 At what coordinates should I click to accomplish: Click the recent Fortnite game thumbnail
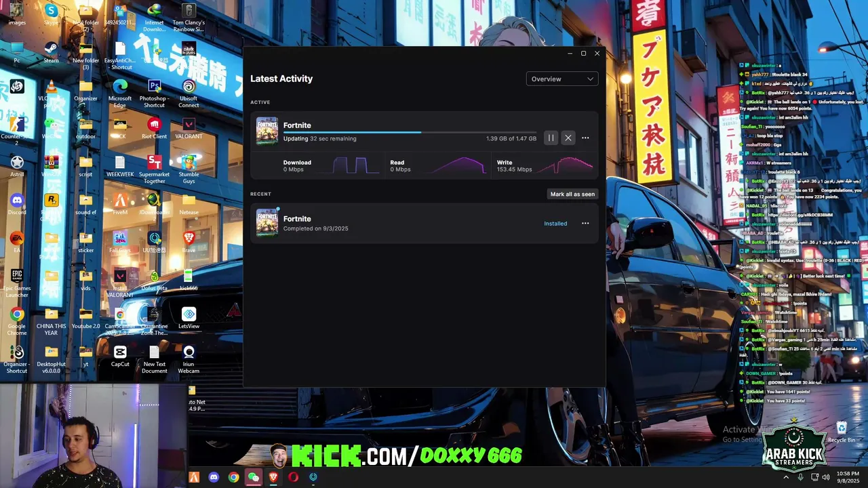[267, 222]
